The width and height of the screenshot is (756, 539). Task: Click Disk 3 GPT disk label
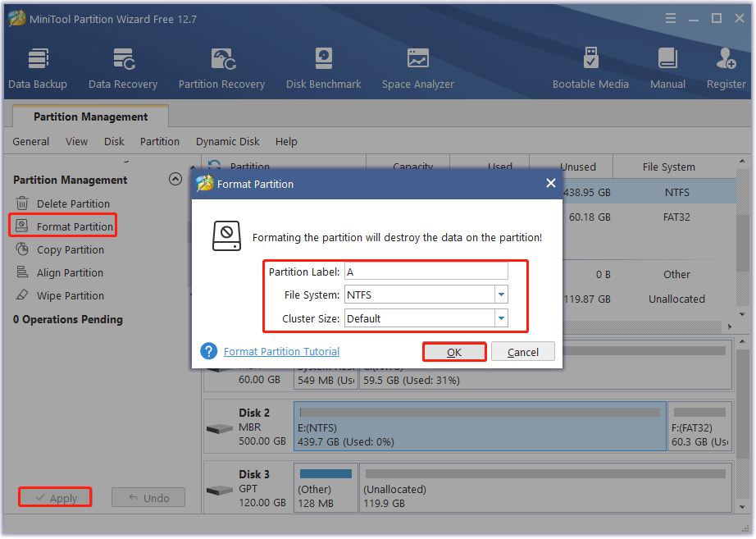pos(248,488)
